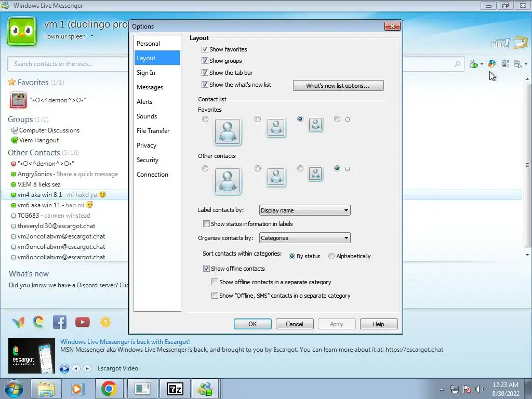Open Google Chrome from the taskbar

pos(109,389)
